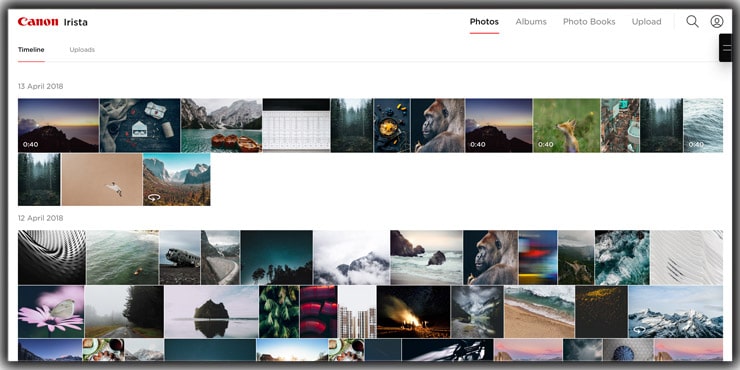Open the food dish on dark background photo
Viewport: 740px width, 370px height.
[x=392, y=125]
